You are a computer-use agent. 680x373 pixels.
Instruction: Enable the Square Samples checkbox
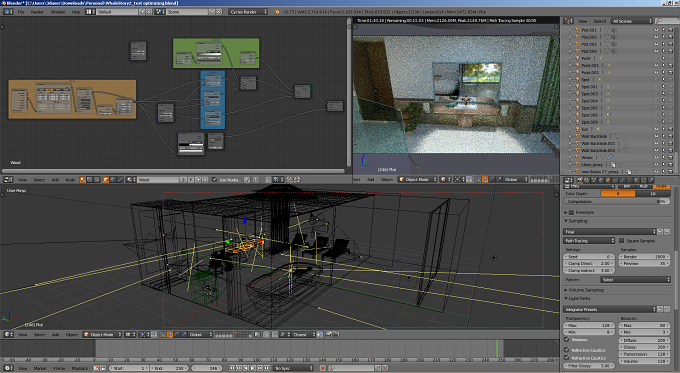pyautogui.click(x=621, y=241)
